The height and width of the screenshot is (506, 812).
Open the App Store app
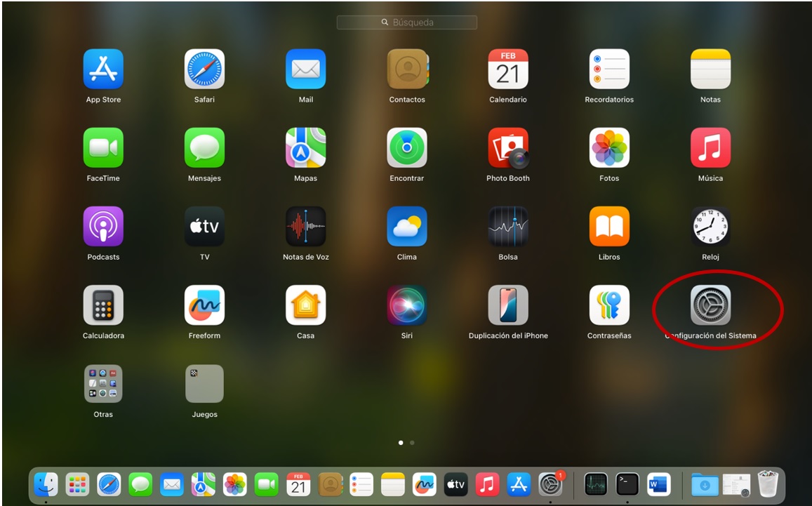[x=103, y=69]
